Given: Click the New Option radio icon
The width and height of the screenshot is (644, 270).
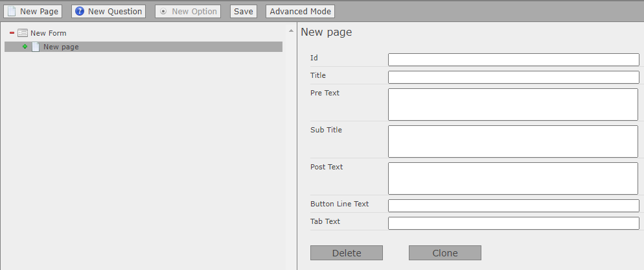Looking at the screenshot, I should (x=163, y=12).
